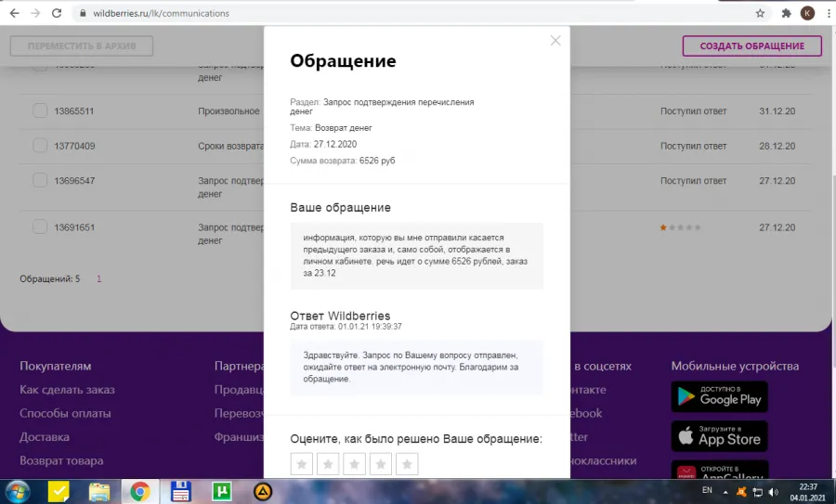Select checkbox for appeal 13770409
This screenshot has height=504, width=836.
point(40,146)
